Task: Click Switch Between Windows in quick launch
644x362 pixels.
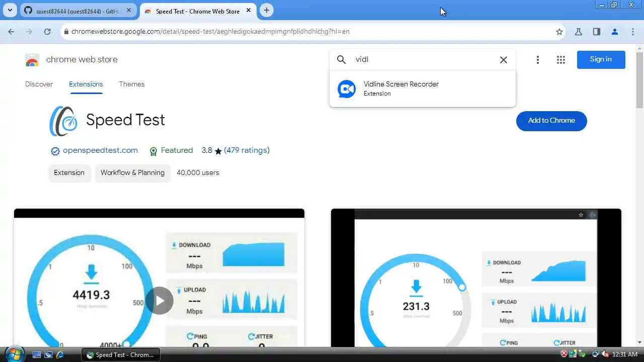Action: tap(48, 354)
